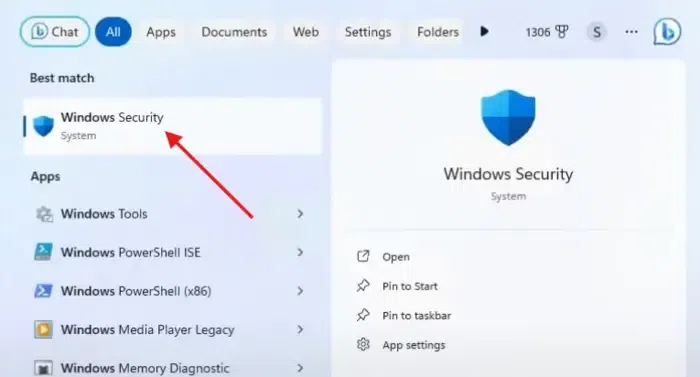Image resolution: width=700 pixels, height=377 pixels.
Task: Click the Windows PowerShell (x86) icon
Action: pyautogui.click(x=43, y=291)
